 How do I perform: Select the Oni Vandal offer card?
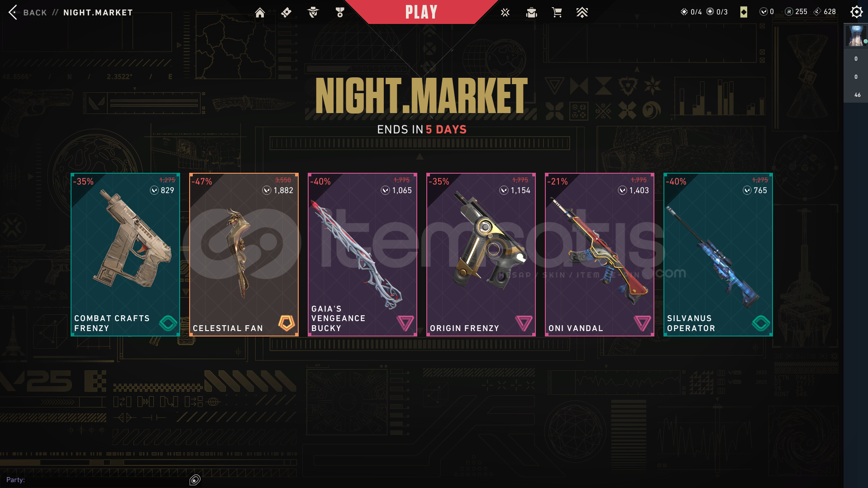pyautogui.click(x=600, y=255)
